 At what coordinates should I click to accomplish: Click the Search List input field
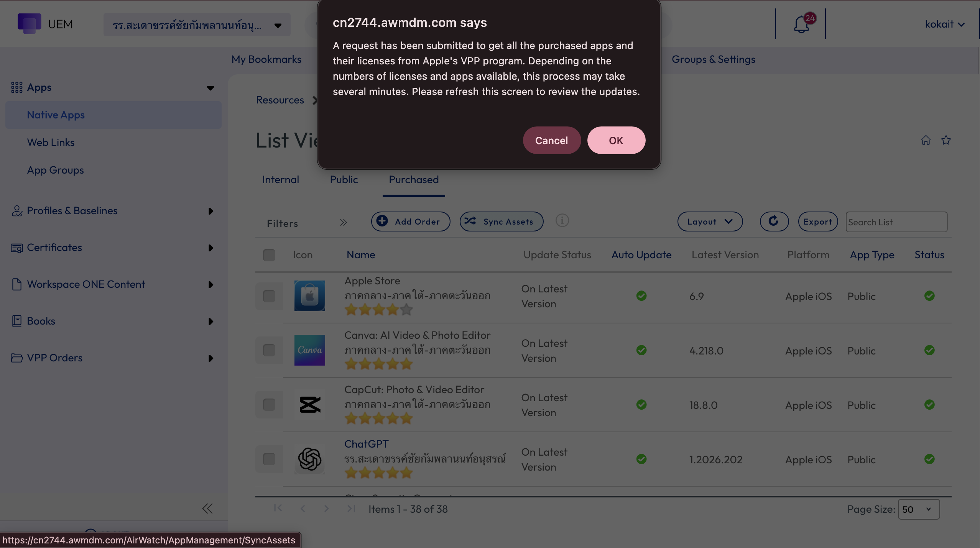(896, 222)
